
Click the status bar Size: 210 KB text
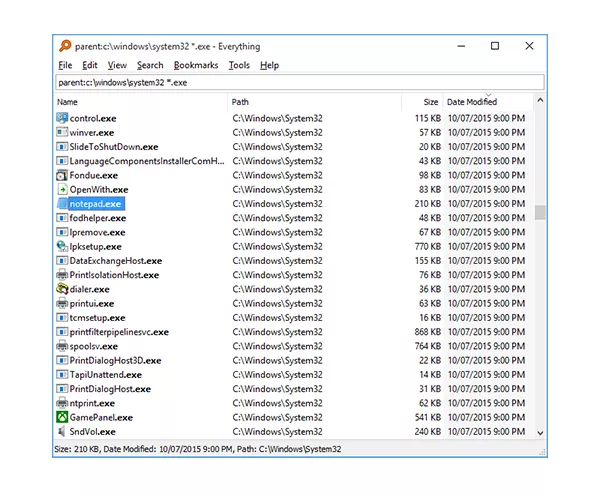pyautogui.click(x=77, y=449)
